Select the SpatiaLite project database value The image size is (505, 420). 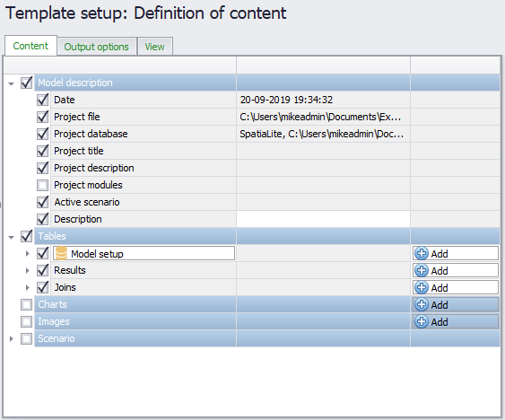(321, 134)
